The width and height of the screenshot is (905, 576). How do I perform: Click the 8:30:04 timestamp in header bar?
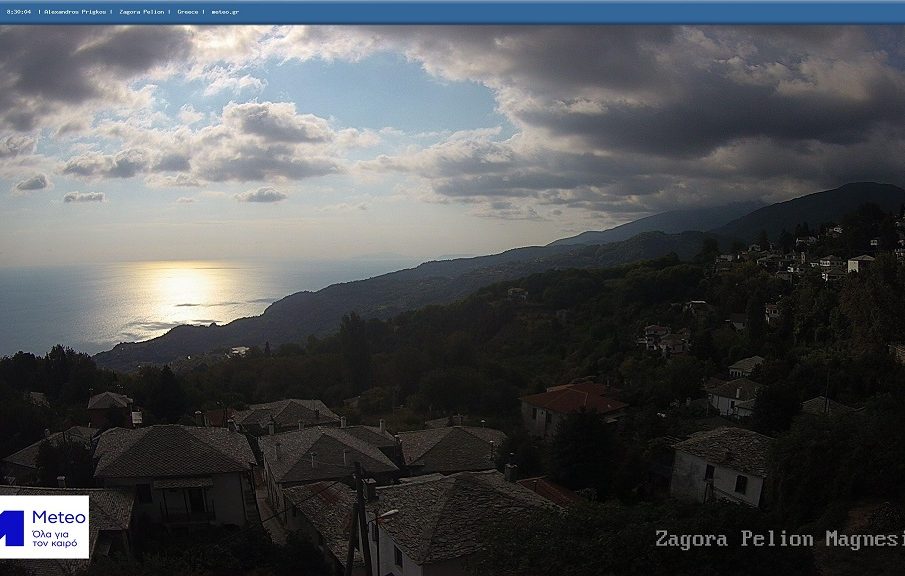(19, 12)
